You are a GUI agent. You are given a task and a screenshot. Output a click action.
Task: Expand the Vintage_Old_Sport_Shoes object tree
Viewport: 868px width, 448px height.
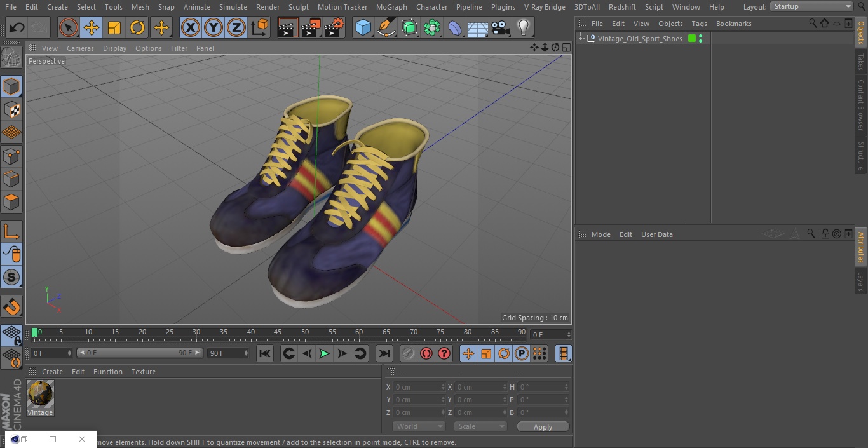tap(580, 39)
